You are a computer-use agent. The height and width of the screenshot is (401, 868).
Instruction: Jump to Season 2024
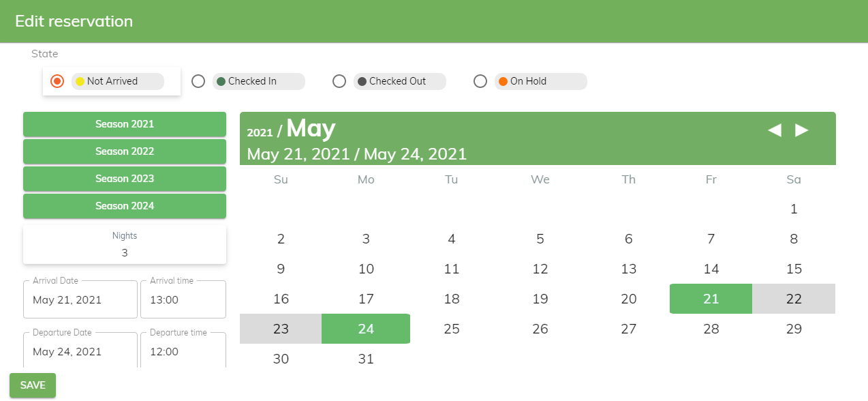125,206
